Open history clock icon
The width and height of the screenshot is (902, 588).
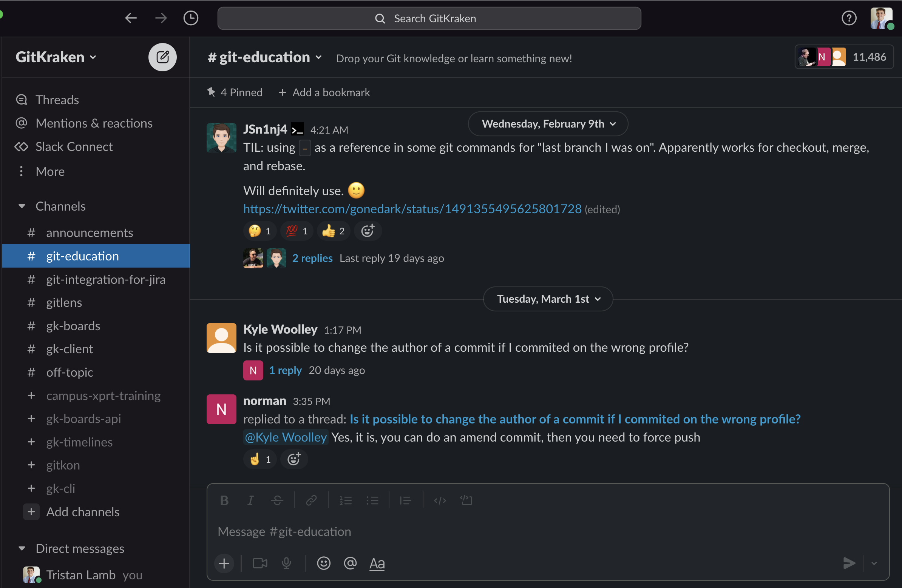tap(191, 18)
